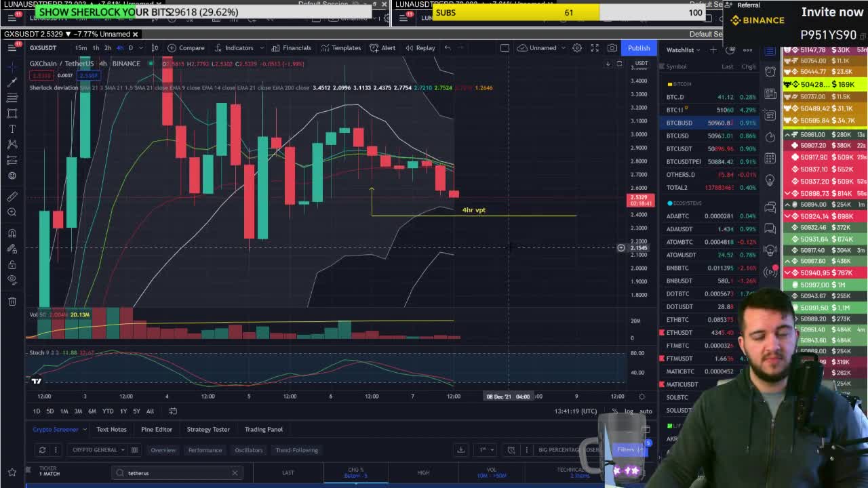Open the Crypto Screener dropdown tab
Image resolution: width=868 pixels, height=488 pixels.
tap(60, 429)
